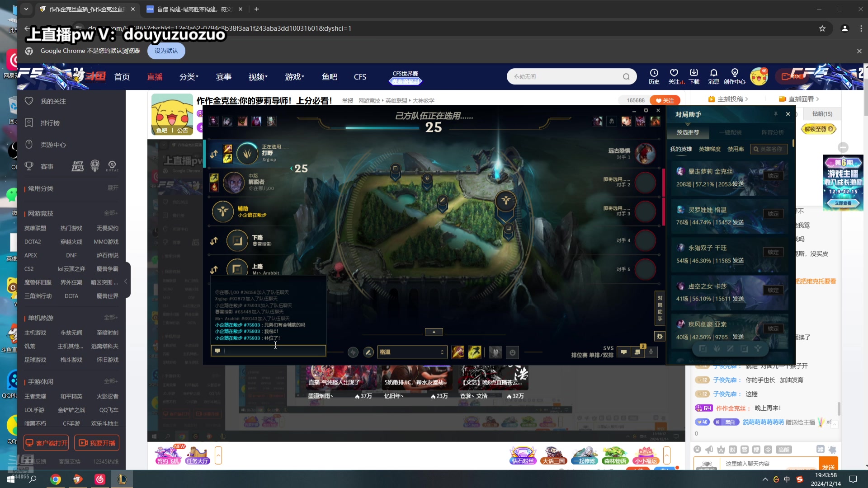
Task: Switch to 英雄梯度 sub-tab
Action: 709,149
